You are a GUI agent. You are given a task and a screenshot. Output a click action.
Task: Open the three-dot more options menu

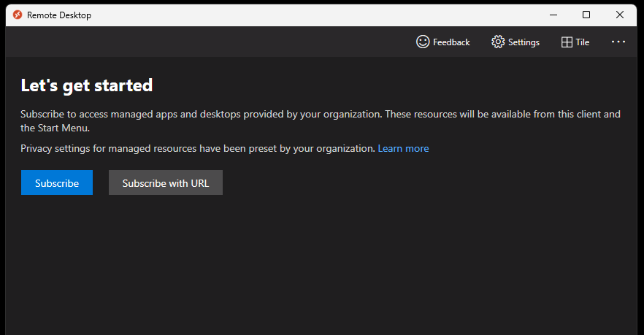(618, 42)
